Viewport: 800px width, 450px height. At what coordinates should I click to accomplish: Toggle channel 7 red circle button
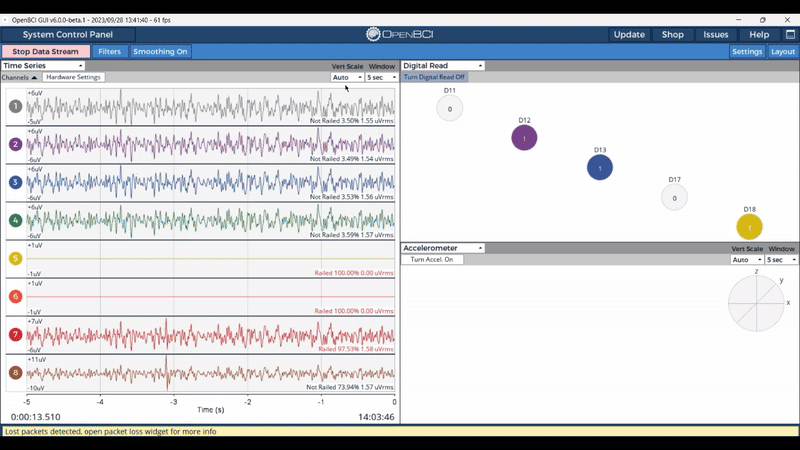pyautogui.click(x=15, y=335)
